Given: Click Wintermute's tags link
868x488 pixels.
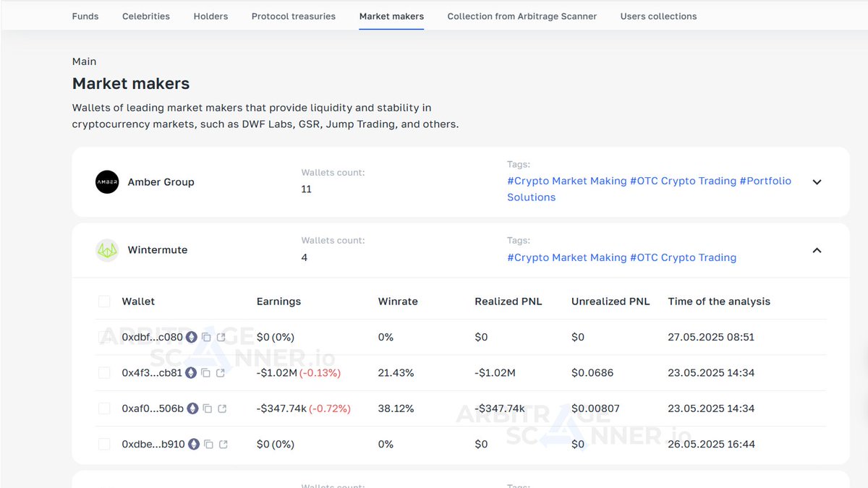Looking at the screenshot, I should [622, 257].
